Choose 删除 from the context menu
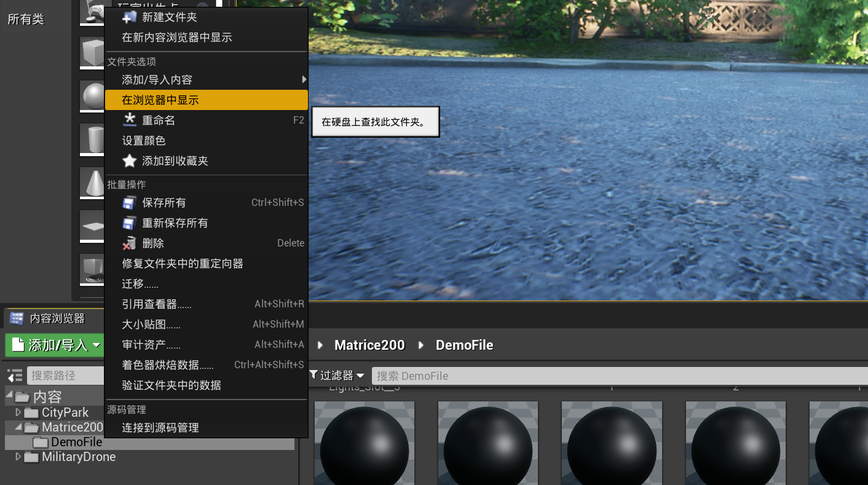 click(x=206, y=243)
